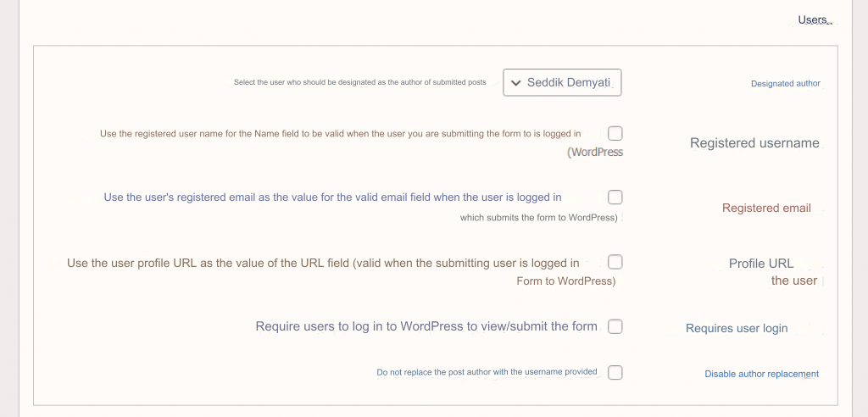Click the Profile URL label text

coord(773,271)
